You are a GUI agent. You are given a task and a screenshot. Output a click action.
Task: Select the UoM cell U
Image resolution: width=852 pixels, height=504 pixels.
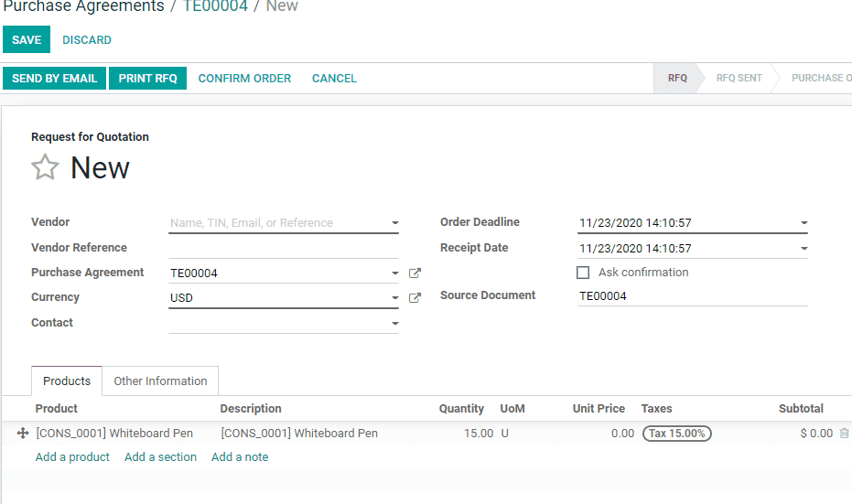pos(505,434)
